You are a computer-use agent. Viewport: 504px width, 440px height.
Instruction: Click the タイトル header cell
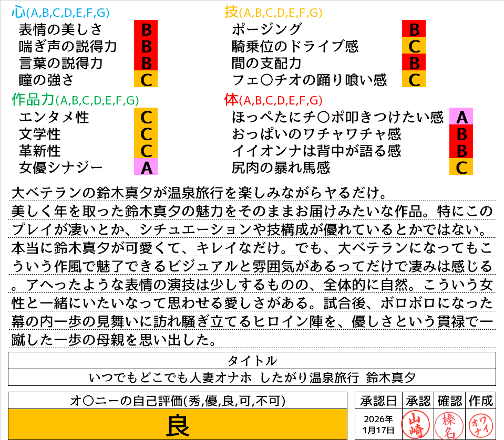252,361
